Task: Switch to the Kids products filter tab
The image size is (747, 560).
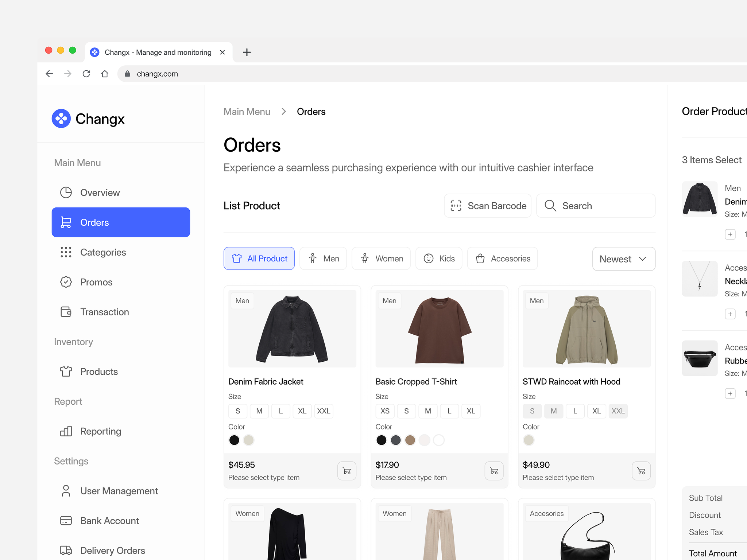Action: (439, 258)
